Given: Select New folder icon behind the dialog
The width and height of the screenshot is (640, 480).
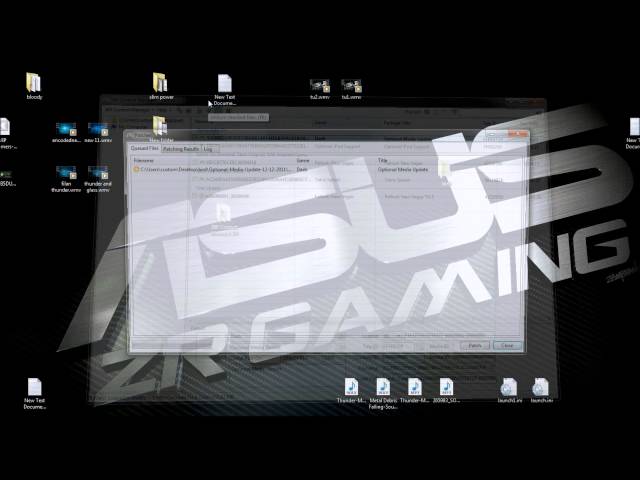Looking at the screenshot, I should (161, 129).
